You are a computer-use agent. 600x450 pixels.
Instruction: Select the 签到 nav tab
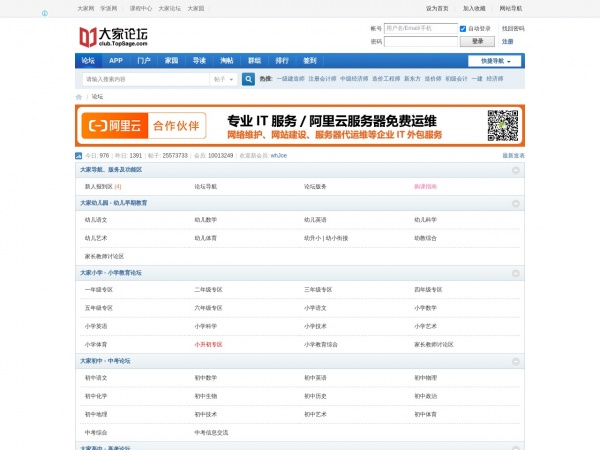pos(310,60)
